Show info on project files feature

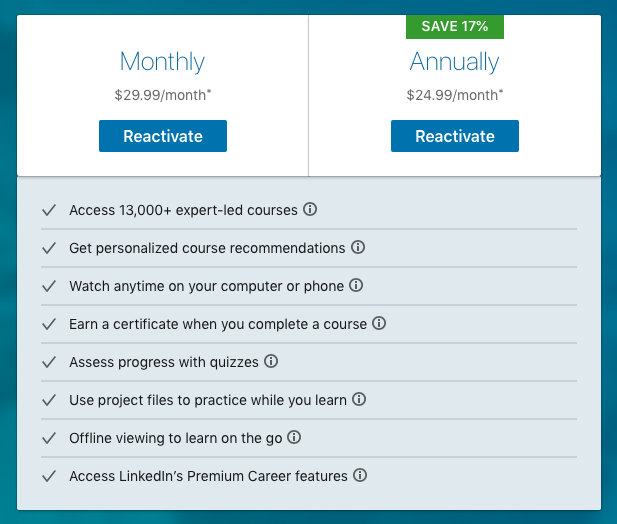pos(359,400)
